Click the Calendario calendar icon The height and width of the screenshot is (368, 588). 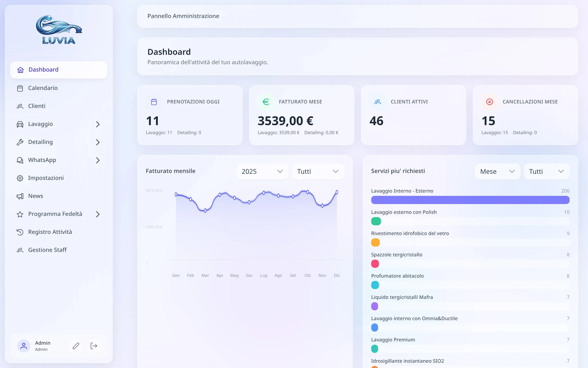[x=20, y=88]
